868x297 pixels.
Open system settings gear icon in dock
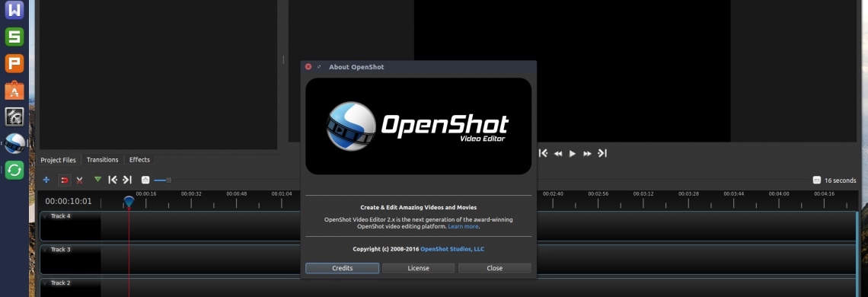point(14,117)
